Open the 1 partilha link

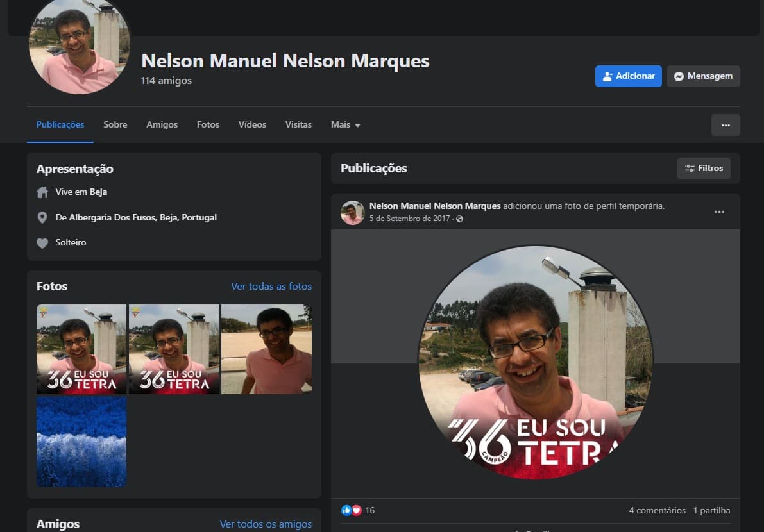point(711,510)
